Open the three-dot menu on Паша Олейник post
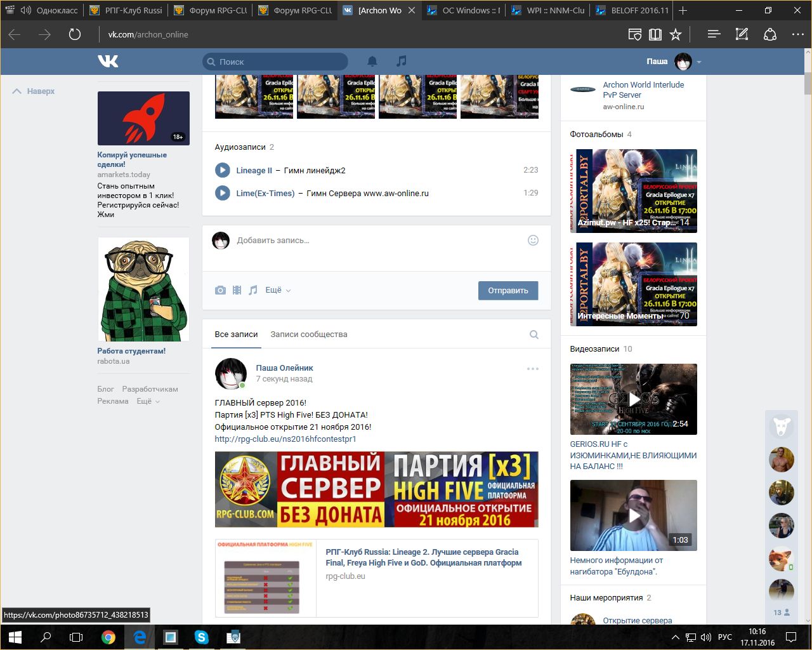 [x=533, y=368]
